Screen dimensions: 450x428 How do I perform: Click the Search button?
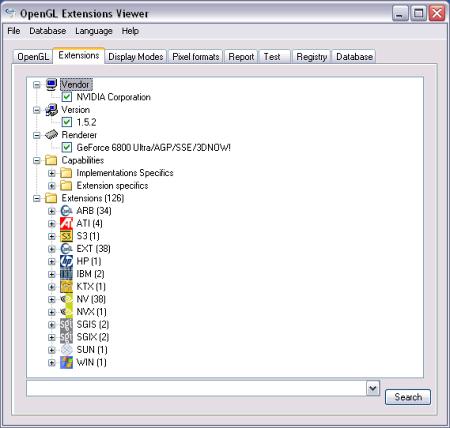pos(408,397)
